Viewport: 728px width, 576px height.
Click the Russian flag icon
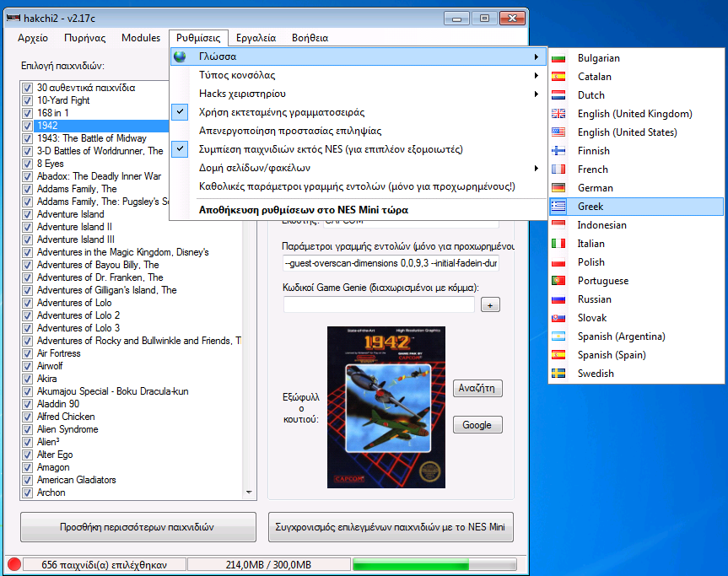click(x=558, y=299)
